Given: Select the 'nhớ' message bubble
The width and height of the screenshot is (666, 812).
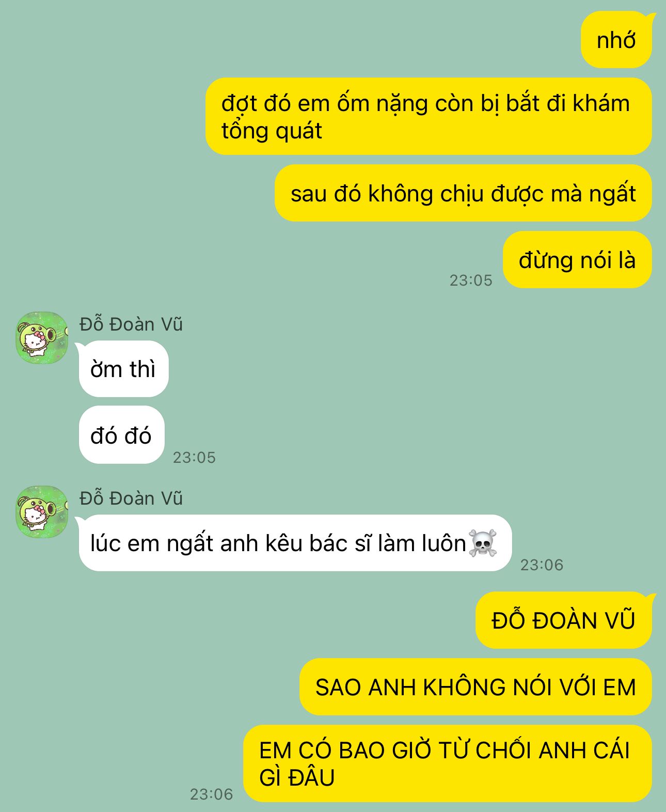Looking at the screenshot, I should click(616, 40).
